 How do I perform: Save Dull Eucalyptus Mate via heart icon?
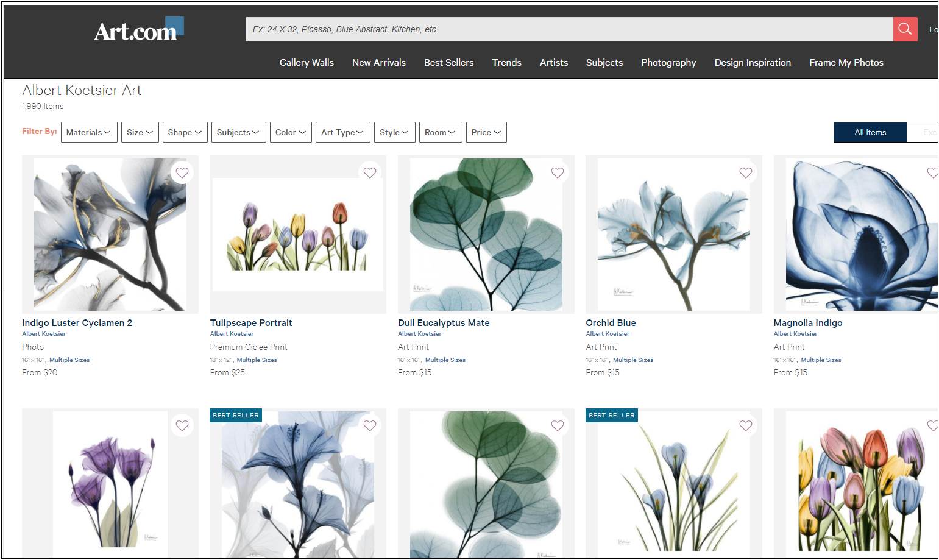point(558,173)
